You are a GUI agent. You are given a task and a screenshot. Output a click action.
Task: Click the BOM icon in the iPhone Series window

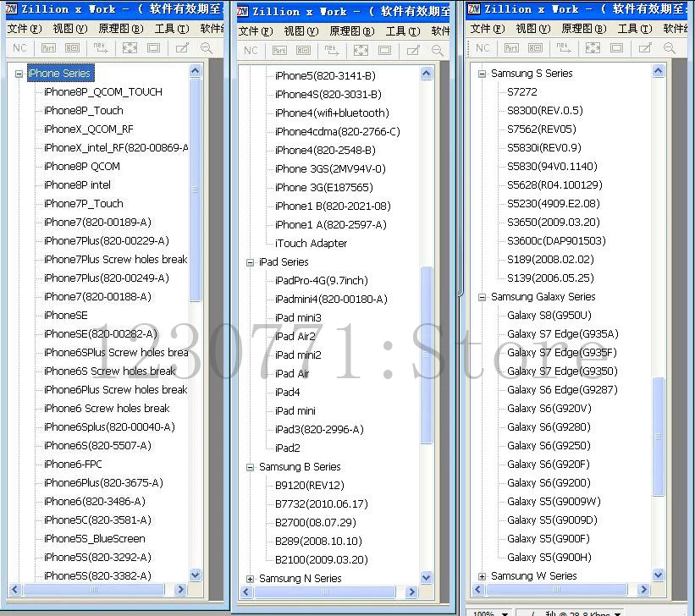coord(72,48)
